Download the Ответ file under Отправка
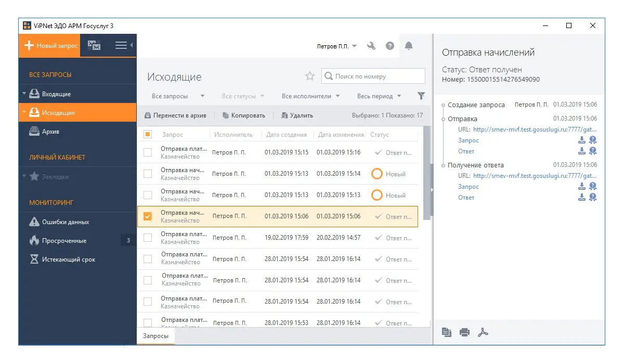The image size is (624, 364). coord(582,151)
